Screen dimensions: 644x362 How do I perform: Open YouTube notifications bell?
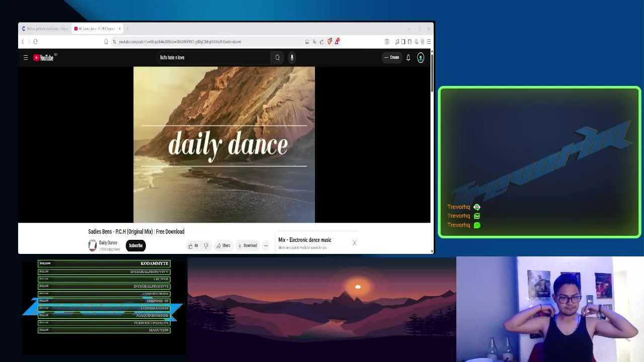pyautogui.click(x=408, y=58)
